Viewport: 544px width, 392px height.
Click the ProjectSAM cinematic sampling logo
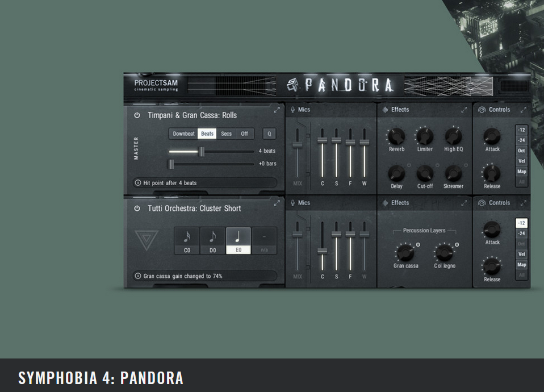click(x=156, y=85)
